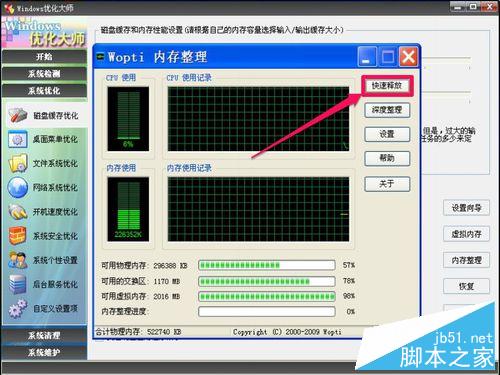Image resolution: width=500 pixels, height=375 pixels.
Task: Open the 系统个性设置 users icon
Action: click(x=18, y=260)
